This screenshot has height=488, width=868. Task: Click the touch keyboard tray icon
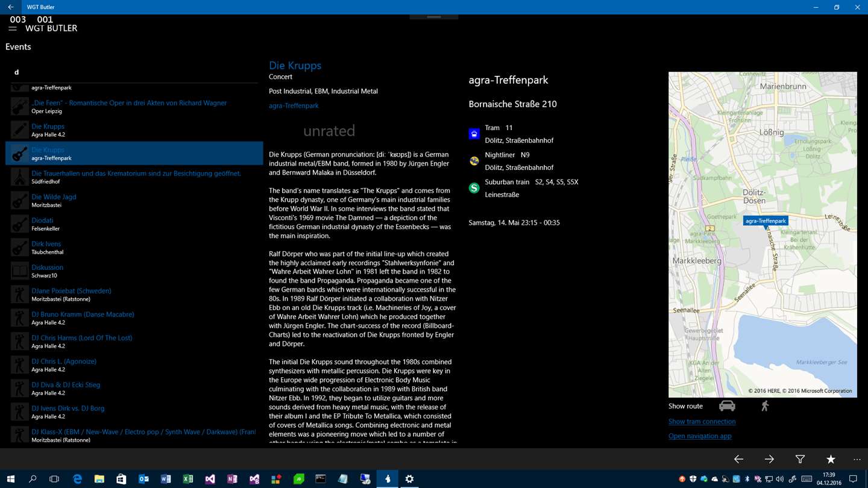[807, 479]
